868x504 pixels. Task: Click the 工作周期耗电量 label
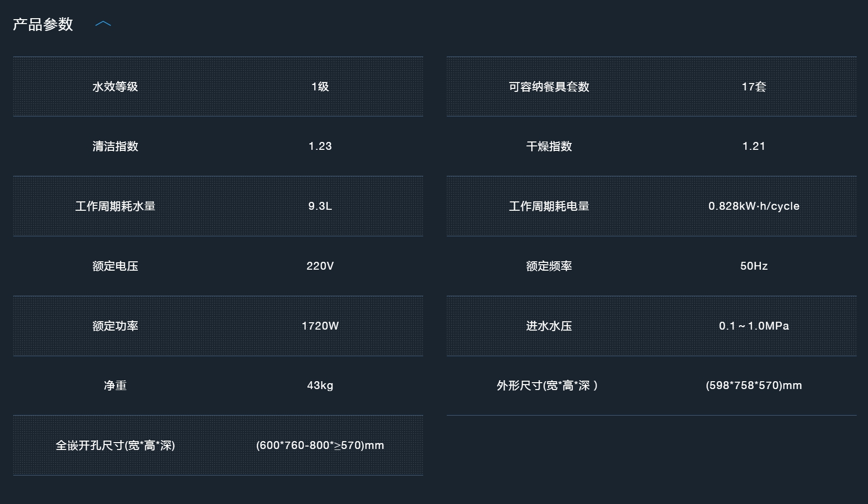[x=549, y=206]
